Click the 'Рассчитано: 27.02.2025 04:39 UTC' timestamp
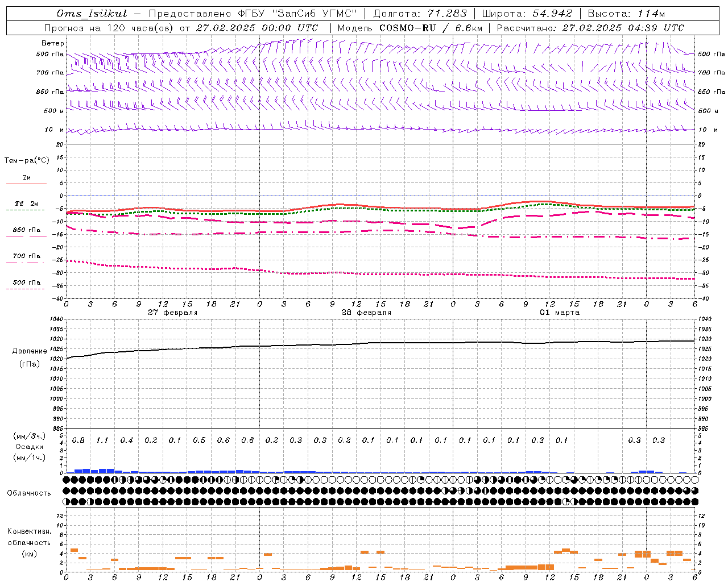The width and height of the screenshot is (728, 582). click(590, 28)
